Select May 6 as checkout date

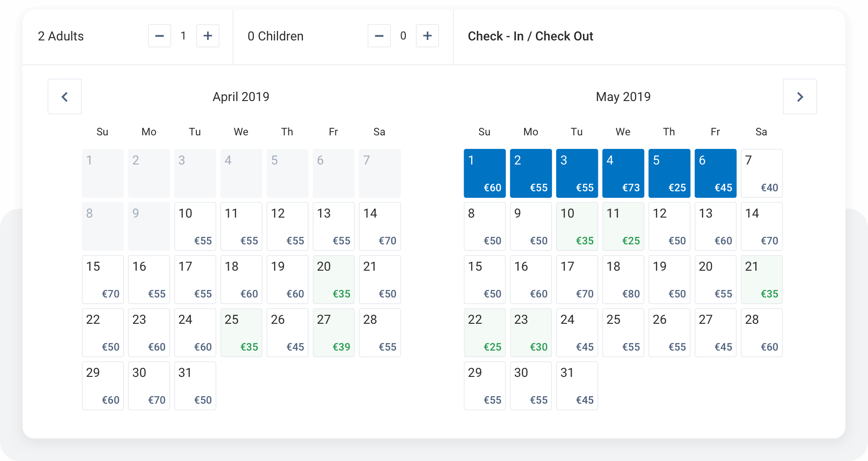[x=715, y=173]
